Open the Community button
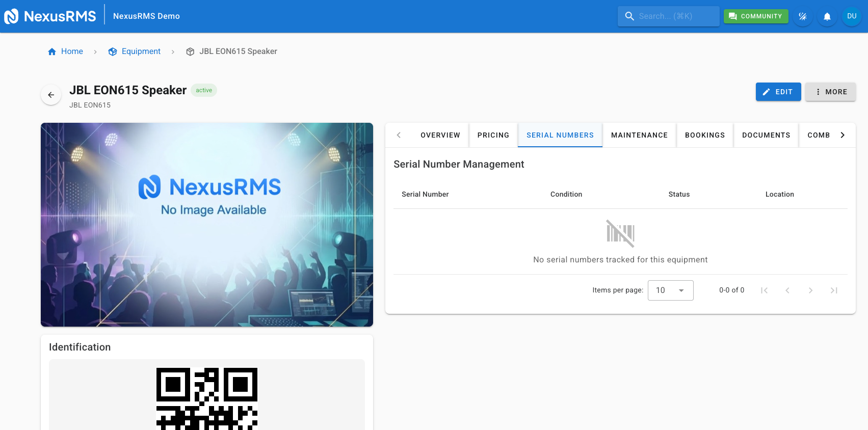The height and width of the screenshot is (430, 868). click(755, 16)
